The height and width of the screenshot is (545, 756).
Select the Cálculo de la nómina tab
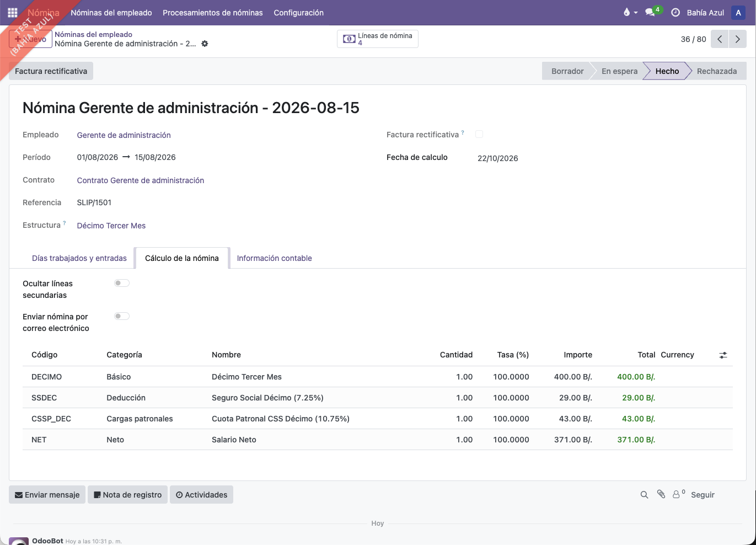[x=182, y=258]
